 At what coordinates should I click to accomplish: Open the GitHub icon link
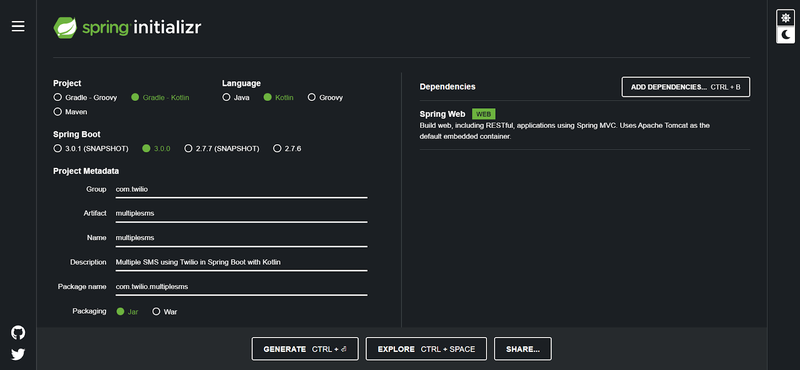pyautogui.click(x=18, y=333)
